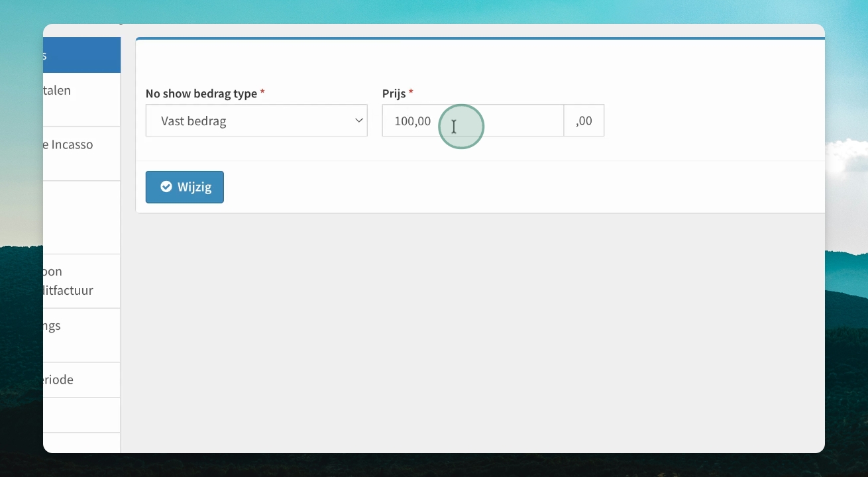Click the checkmark icon on the Wijzig button
The height and width of the screenshot is (477, 868).
point(166,187)
